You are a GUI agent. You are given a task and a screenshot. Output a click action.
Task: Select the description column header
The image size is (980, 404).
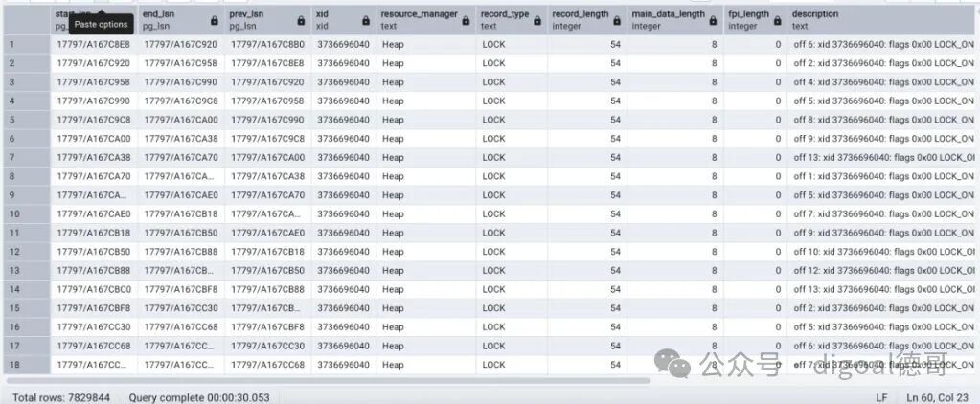883,20
